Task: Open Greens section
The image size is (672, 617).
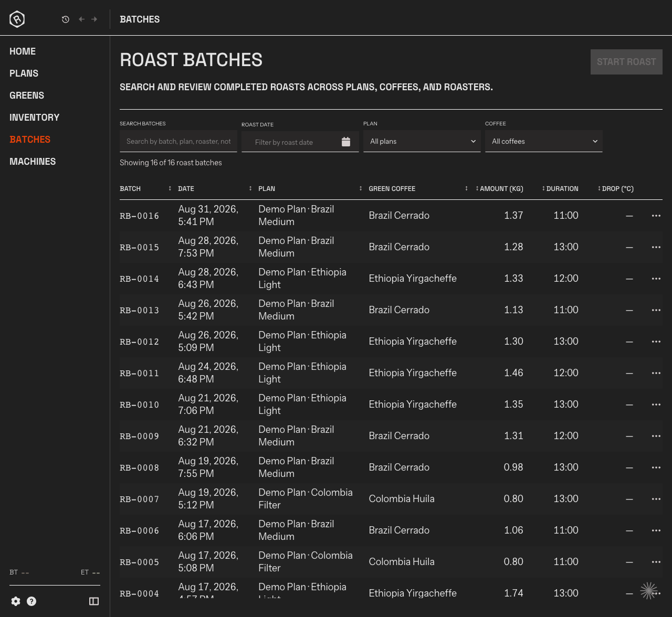Action: click(27, 95)
